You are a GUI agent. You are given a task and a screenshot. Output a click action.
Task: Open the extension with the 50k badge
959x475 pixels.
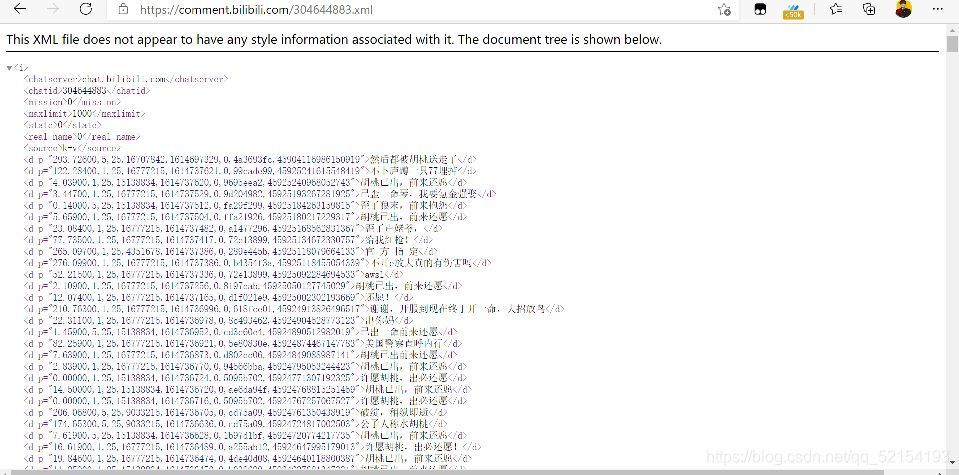(x=793, y=10)
